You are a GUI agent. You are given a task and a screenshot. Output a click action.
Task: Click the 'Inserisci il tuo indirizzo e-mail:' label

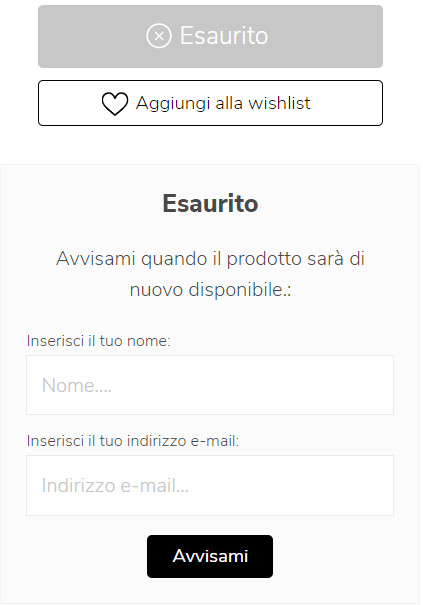[133, 441]
